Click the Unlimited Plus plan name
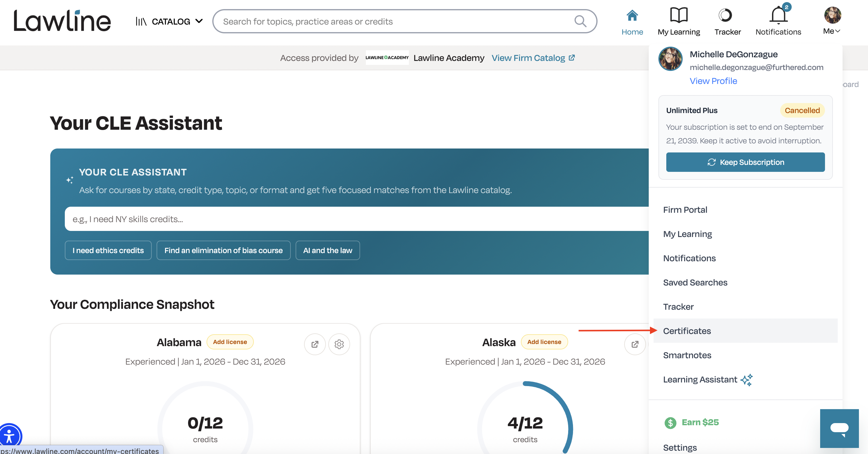Viewport: 868px width, 454px height. coord(691,111)
